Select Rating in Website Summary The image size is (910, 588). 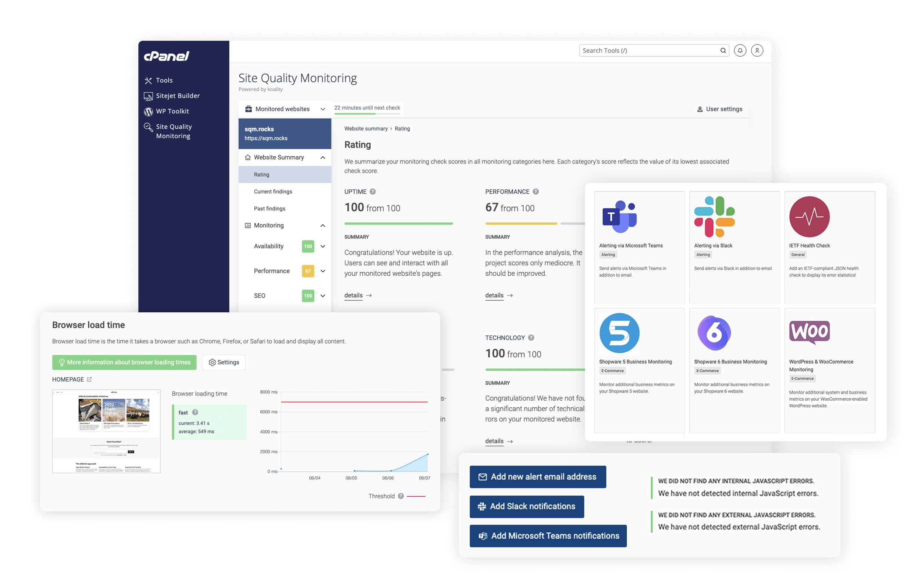point(285,174)
